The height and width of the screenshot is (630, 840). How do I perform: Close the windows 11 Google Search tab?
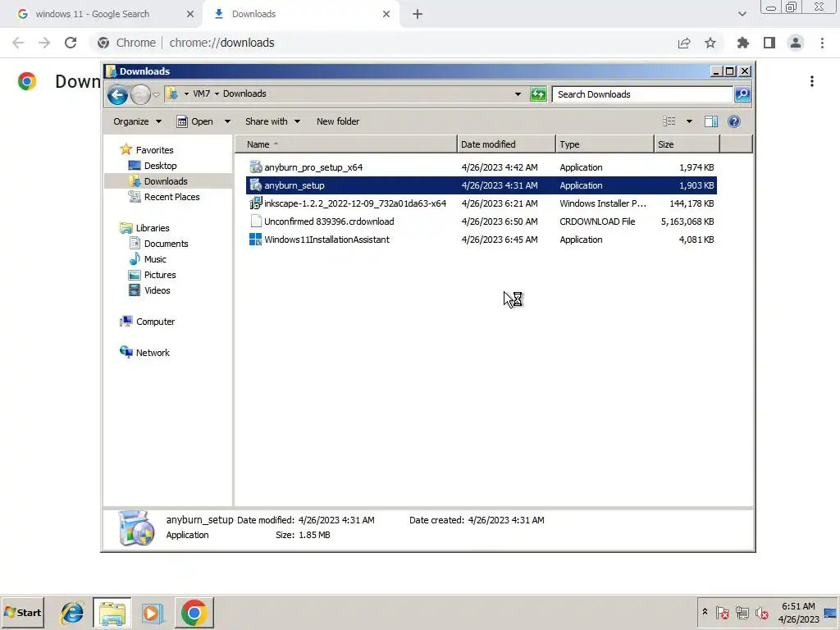[x=190, y=14]
